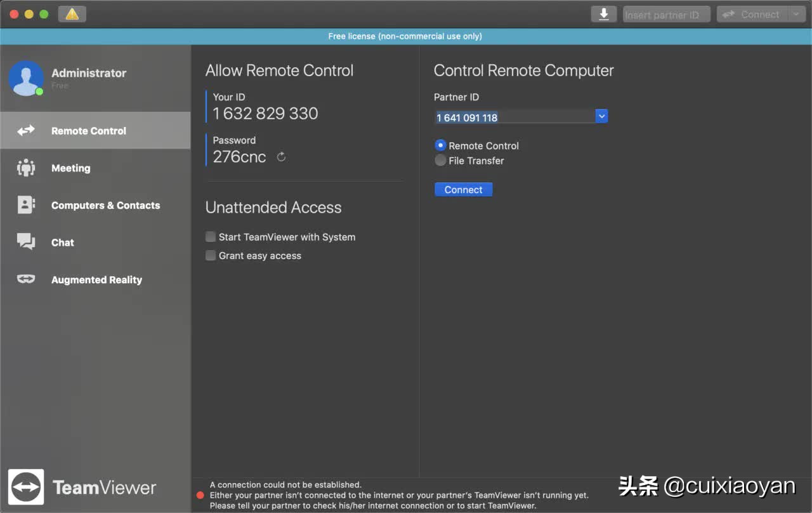This screenshot has width=812, height=513.
Task: Click the Insert partner ID field
Action: (665, 15)
